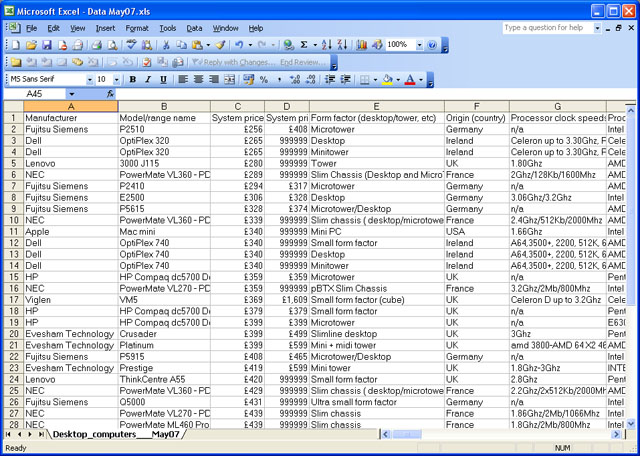This screenshot has height=456, width=640.
Task: Open the Research pane icon
Action: pos(147,45)
